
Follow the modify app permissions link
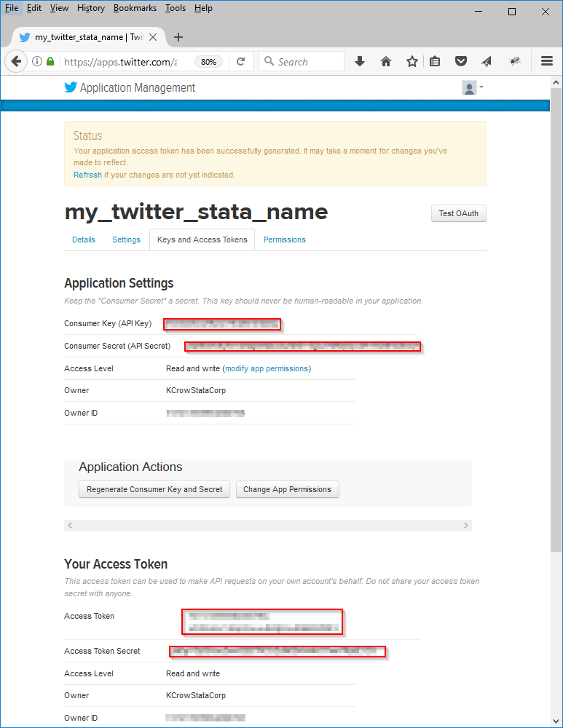[x=267, y=368]
